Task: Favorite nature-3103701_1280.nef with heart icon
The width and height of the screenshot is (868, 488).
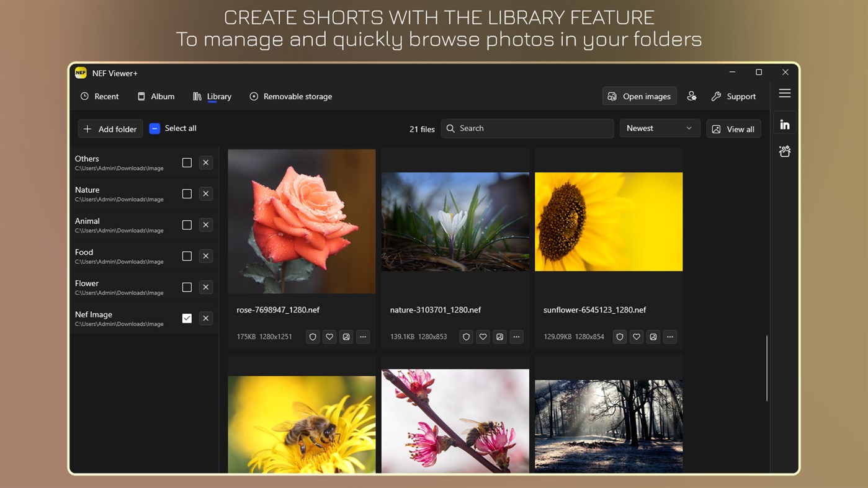Action: (483, 337)
